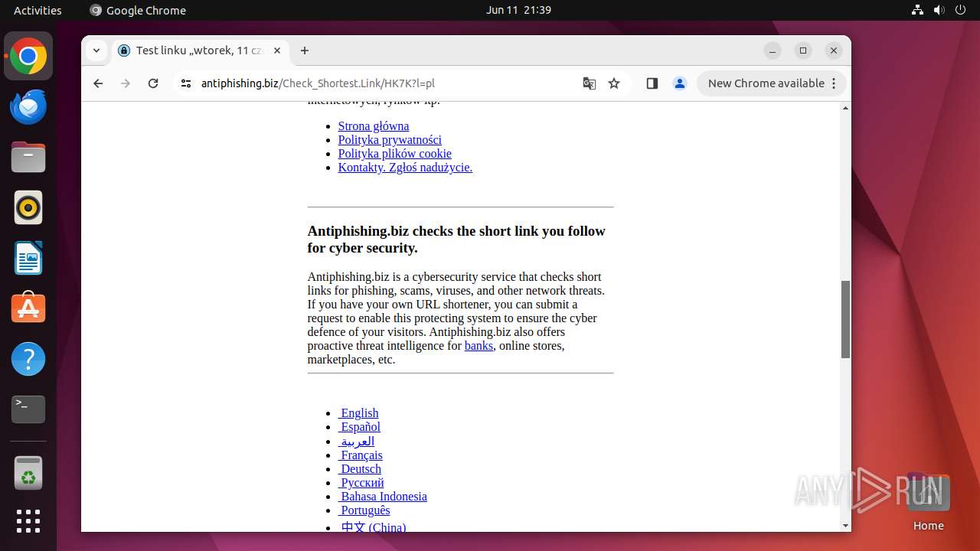View site information icon in address bar
980x551 pixels.
(x=186, y=83)
